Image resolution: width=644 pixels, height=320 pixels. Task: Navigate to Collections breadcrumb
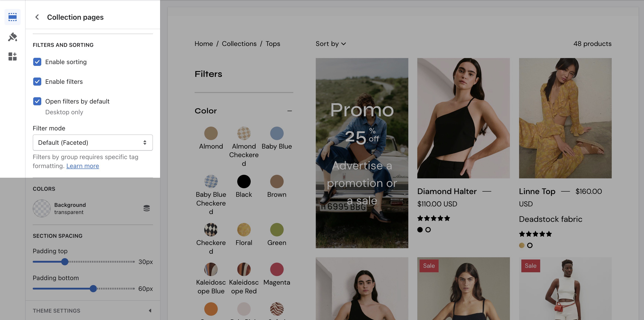tap(239, 44)
